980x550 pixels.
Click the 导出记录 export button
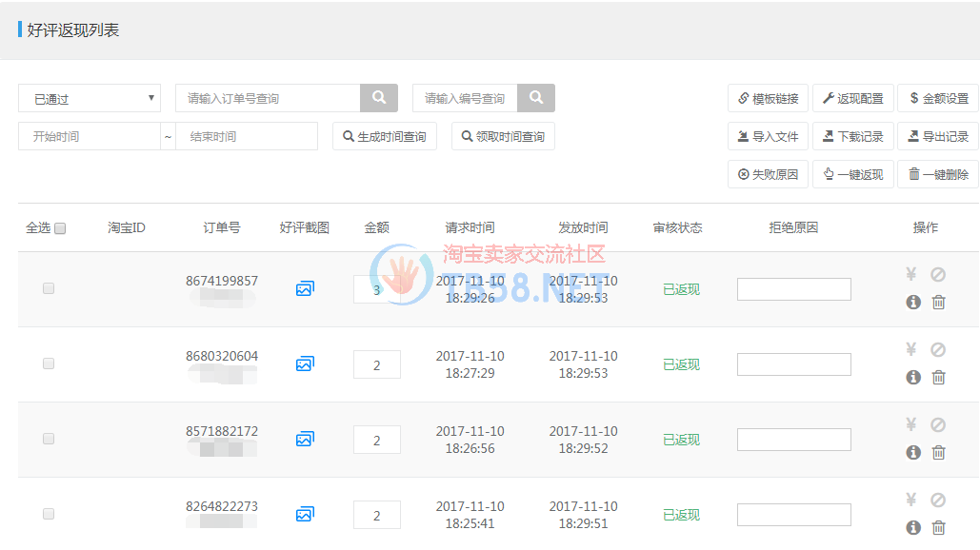937,136
